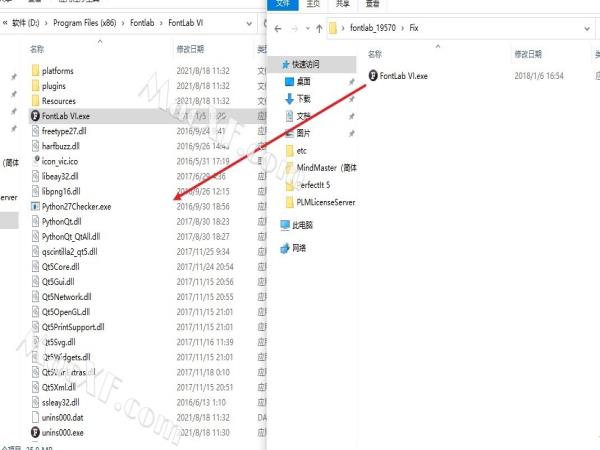The width and height of the screenshot is (600, 450).
Task: Click the Quick access star icon
Action: tap(285, 64)
